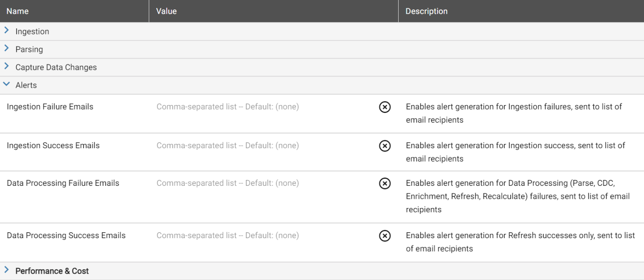The height and width of the screenshot is (280, 644).
Task: Select the Data Processing Failure Emails field
Action: (265, 183)
